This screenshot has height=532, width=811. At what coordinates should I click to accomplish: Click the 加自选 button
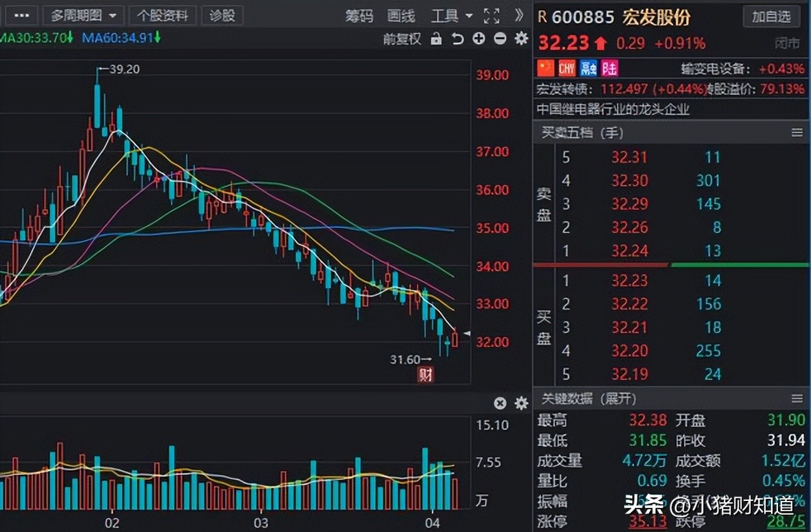[771, 16]
